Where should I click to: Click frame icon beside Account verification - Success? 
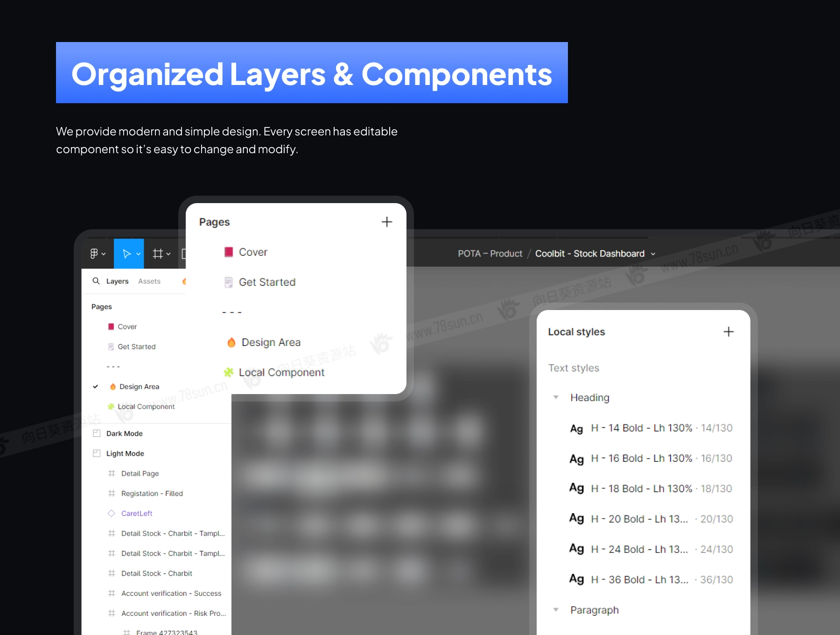tap(112, 593)
